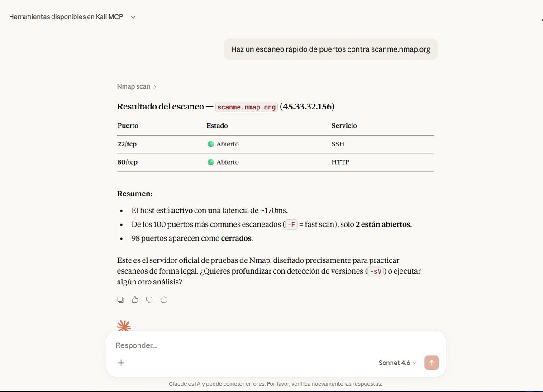Click the 'Puerto' column header
The height and width of the screenshot is (392, 543).
(x=128, y=126)
